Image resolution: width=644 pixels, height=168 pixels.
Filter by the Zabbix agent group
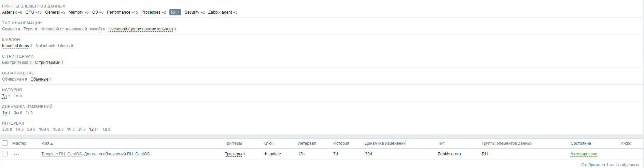tap(220, 12)
